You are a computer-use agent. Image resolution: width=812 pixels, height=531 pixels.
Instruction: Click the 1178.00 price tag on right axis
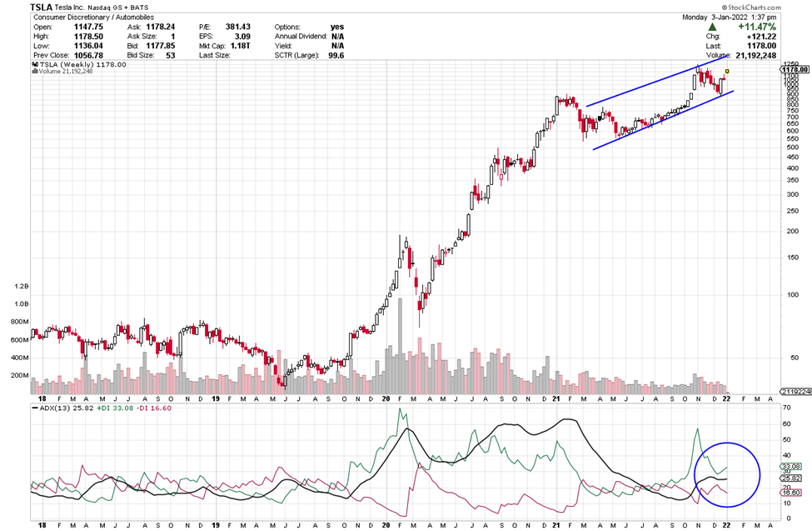point(795,69)
